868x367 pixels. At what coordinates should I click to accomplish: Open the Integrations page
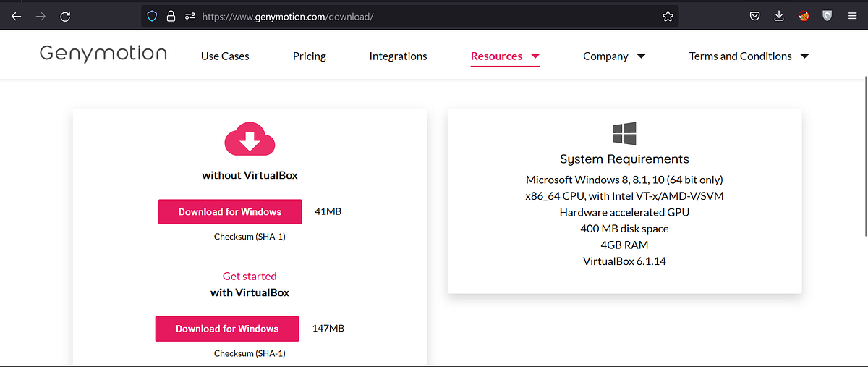tap(398, 56)
